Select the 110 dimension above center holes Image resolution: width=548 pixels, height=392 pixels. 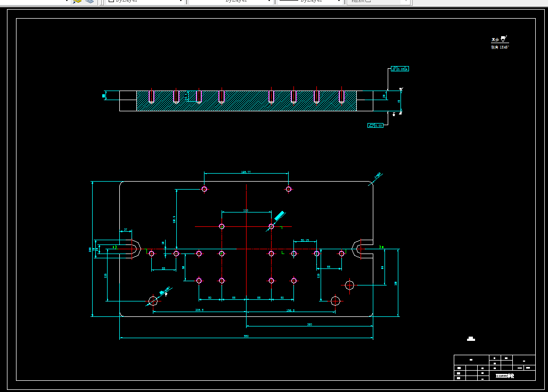click(x=246, y=210)
